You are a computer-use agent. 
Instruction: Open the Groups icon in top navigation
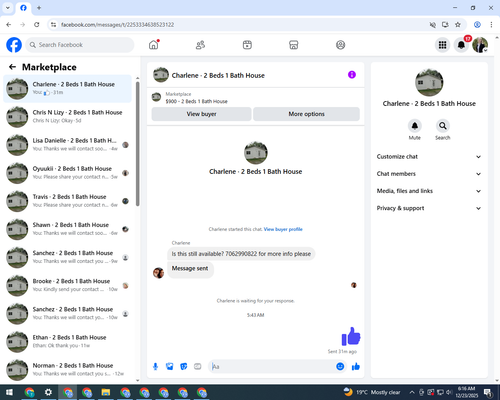(340, 45)
